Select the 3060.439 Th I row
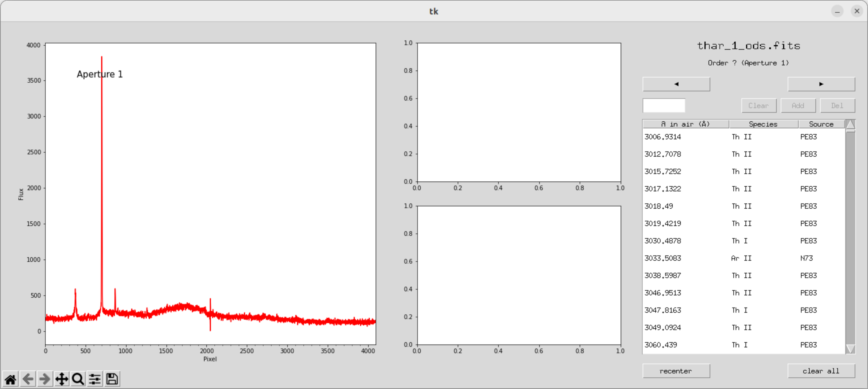 coord(741,345)
